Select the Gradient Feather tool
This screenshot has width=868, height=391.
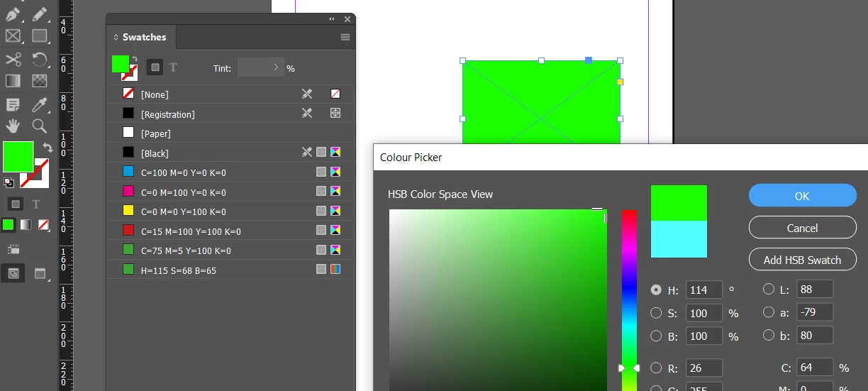pyautogui.click(x=40, y=81)
